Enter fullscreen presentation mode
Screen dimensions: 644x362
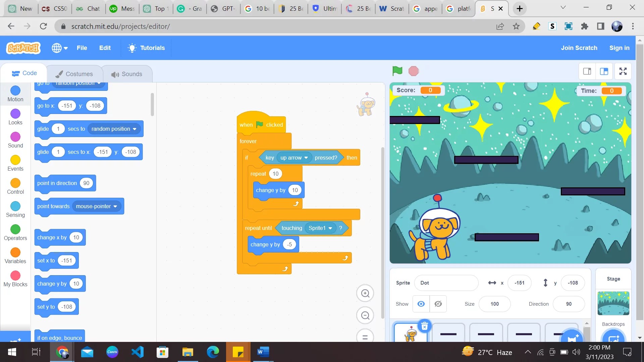(x=623, y=71)
